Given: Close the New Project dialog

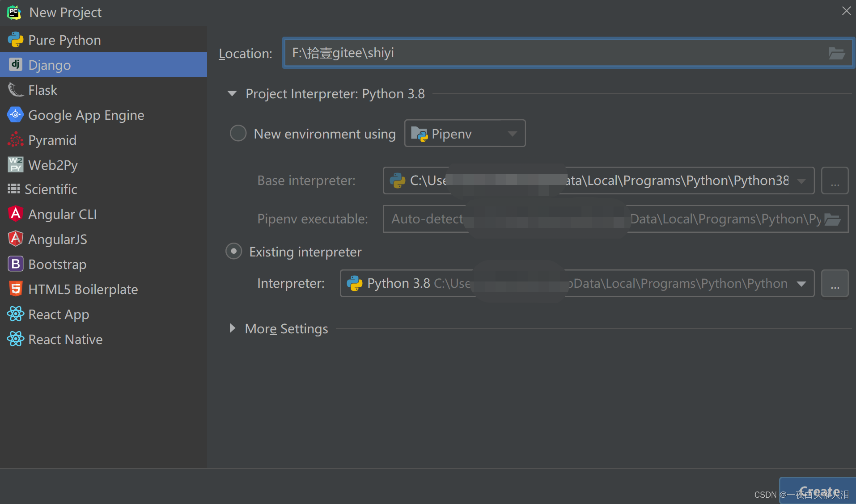Looking at the screenshot, I should (x=846, y=11).
